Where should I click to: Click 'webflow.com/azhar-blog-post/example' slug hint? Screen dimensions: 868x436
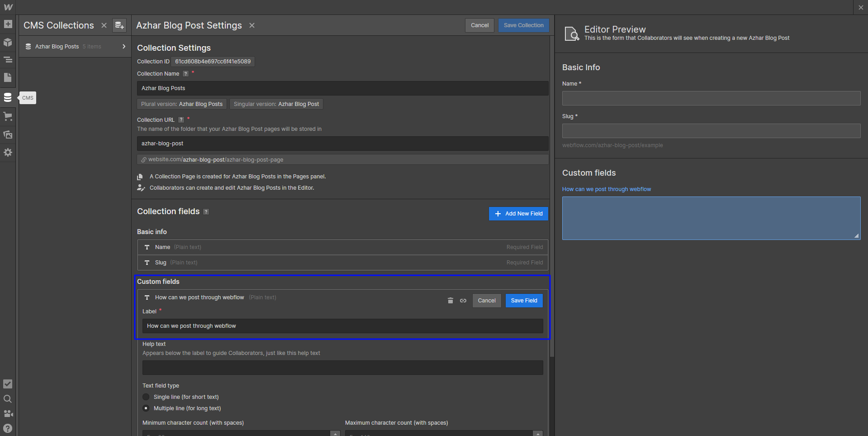[612, 145]
